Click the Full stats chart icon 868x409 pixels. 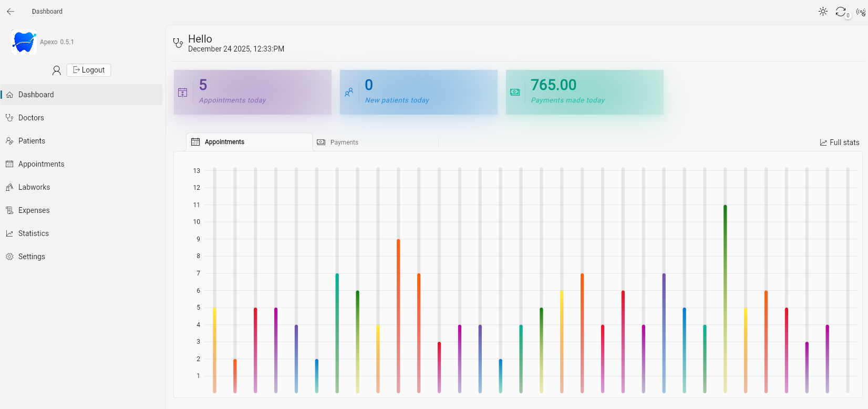pyautogui.click(x=823, y=143)
